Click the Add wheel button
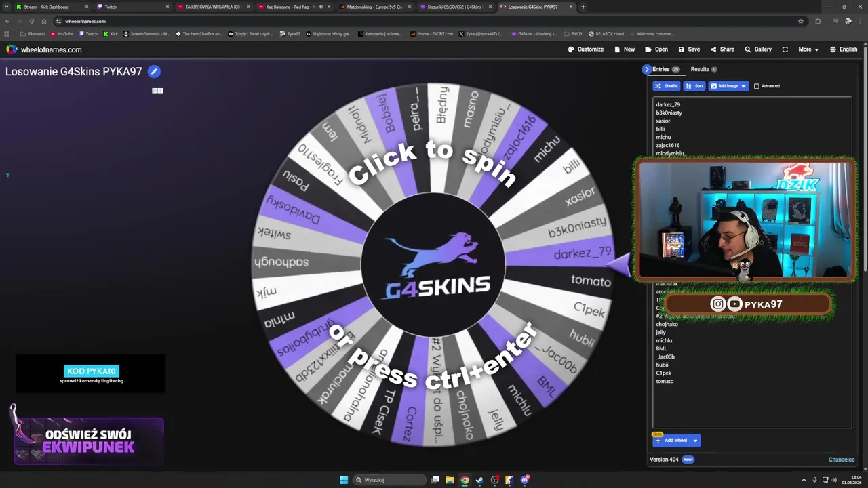The height and width of the screenshot is (488, 868). 671,441
